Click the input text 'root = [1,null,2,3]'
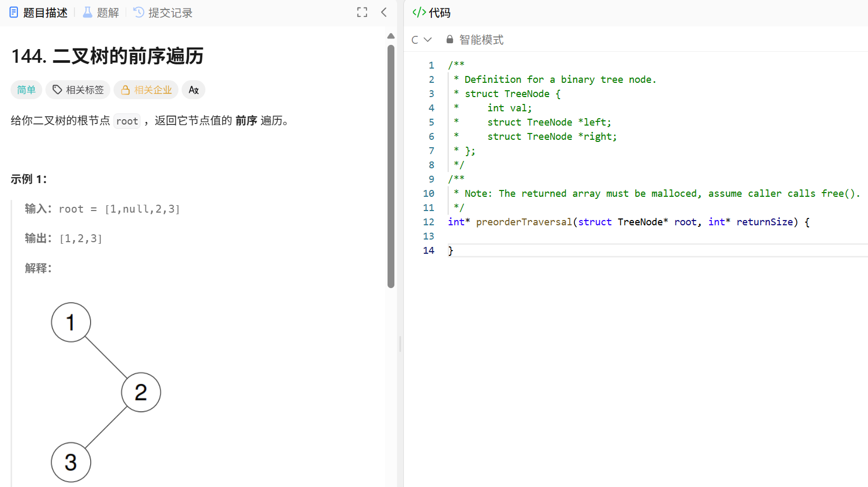The width and height of the screenshot is (868, 487). coord(119,209)
